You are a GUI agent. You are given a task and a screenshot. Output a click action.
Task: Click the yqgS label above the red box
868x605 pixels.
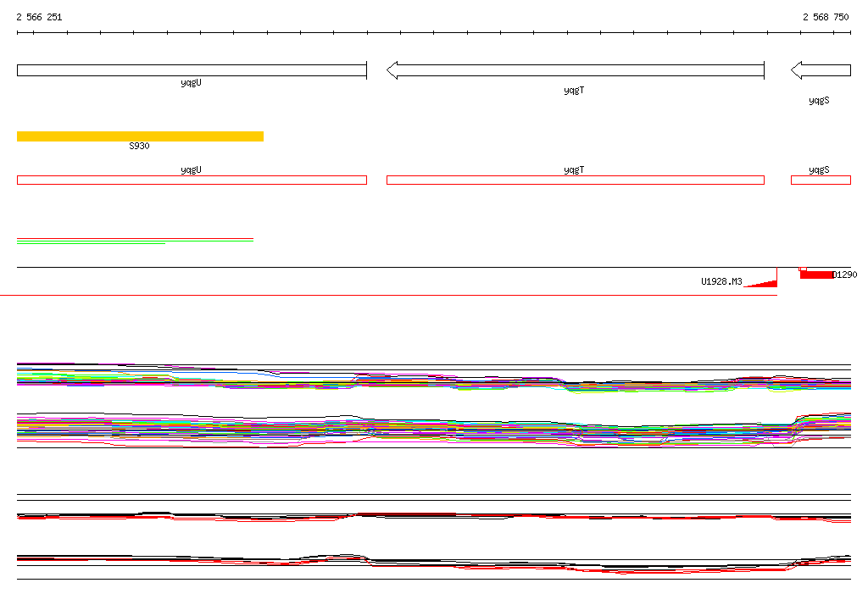point(819,170)
